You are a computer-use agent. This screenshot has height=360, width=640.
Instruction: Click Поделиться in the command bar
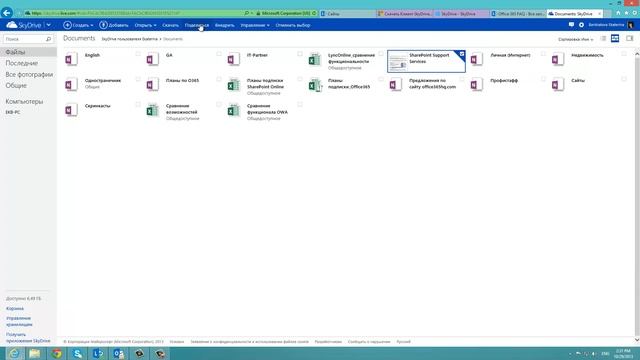tap(197, 25)
